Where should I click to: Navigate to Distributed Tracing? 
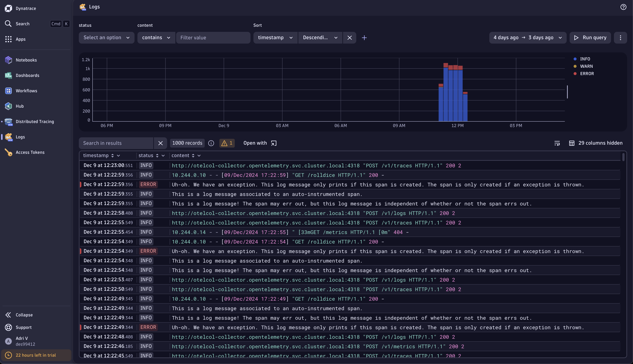point(35,122)
